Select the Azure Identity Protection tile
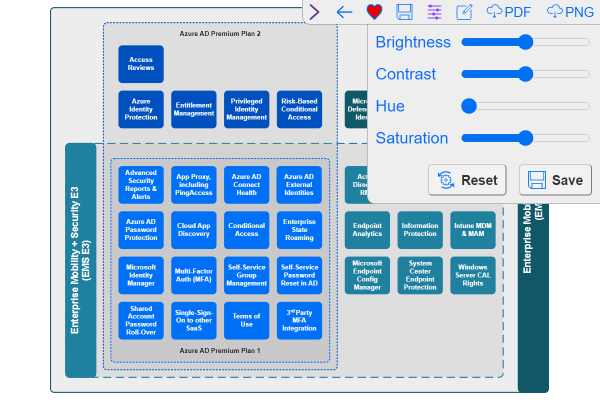The image size is (600, 400). click(x=141, y=109)
